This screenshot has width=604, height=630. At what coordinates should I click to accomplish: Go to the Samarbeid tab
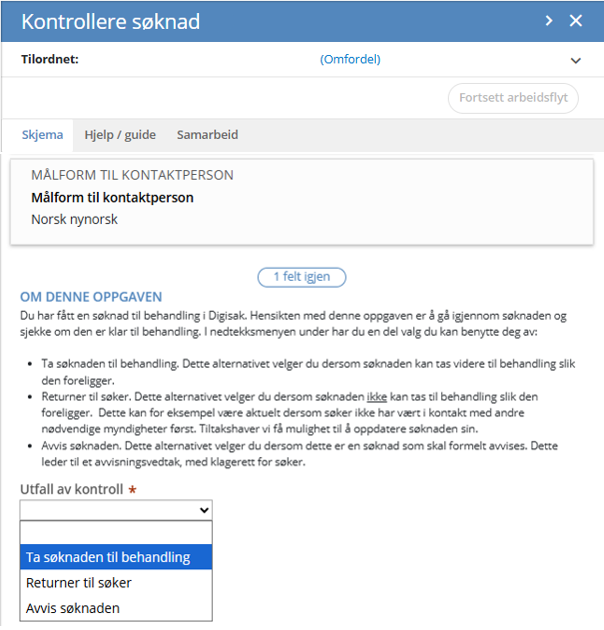(x=207, y=135)
